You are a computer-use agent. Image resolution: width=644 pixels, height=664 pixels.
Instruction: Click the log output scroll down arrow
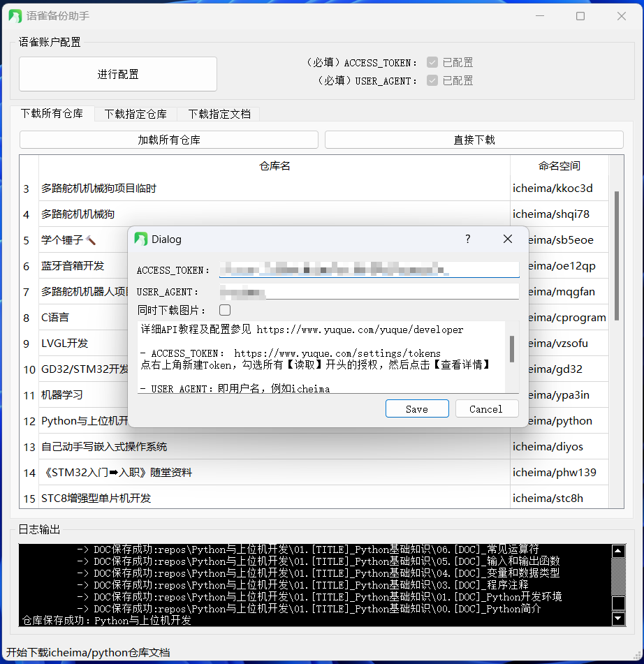(x=618, y=619)
